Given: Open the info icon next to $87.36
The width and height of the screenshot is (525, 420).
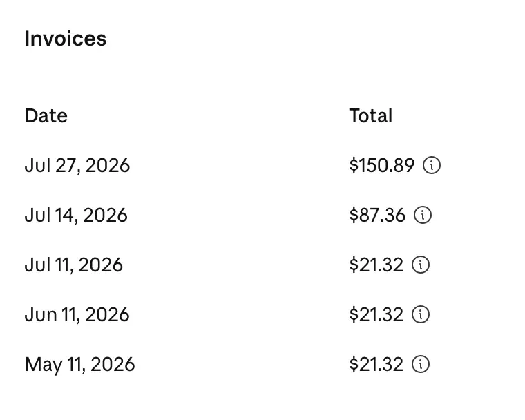Looking at the screenshot, I should 423,215.
